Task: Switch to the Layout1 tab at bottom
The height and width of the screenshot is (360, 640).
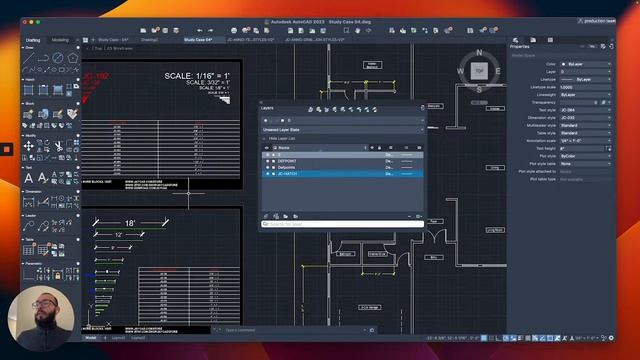Action: tap(119, 338)
